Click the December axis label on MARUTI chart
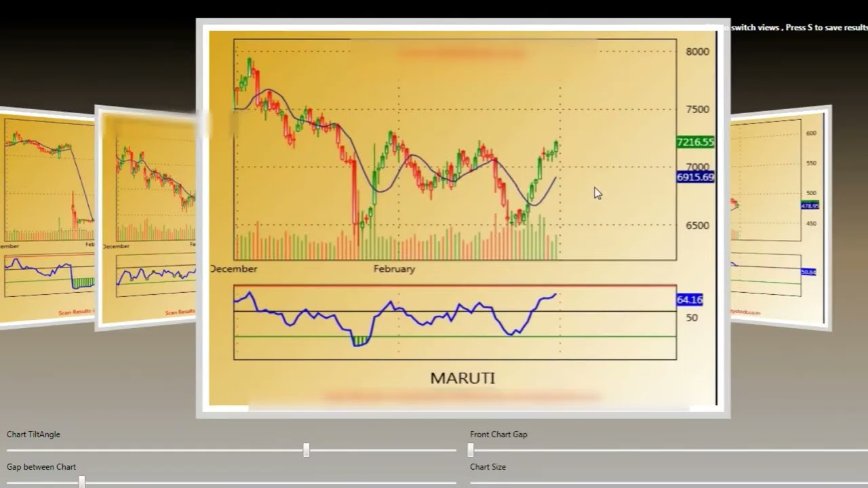This screenshot has height=488, width=868. coord(234,269)
